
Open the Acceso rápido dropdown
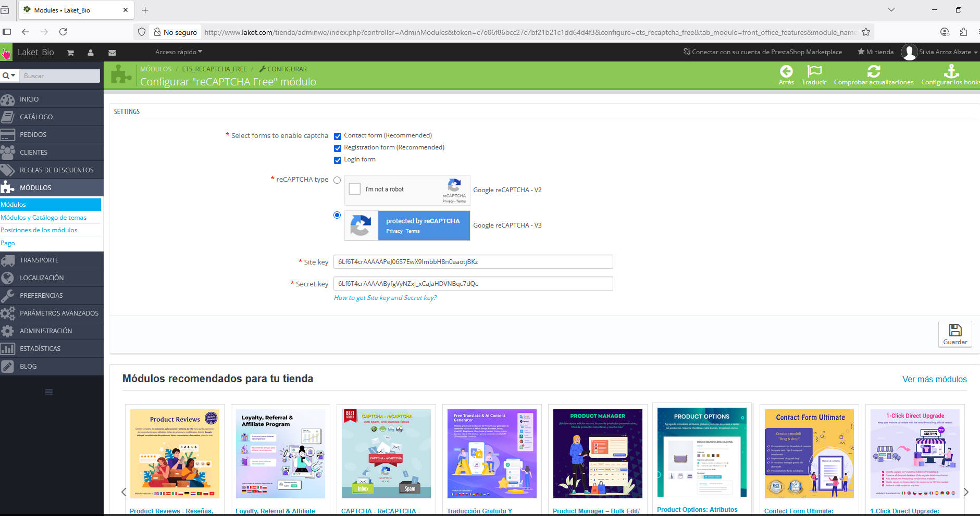click(179, 52)
